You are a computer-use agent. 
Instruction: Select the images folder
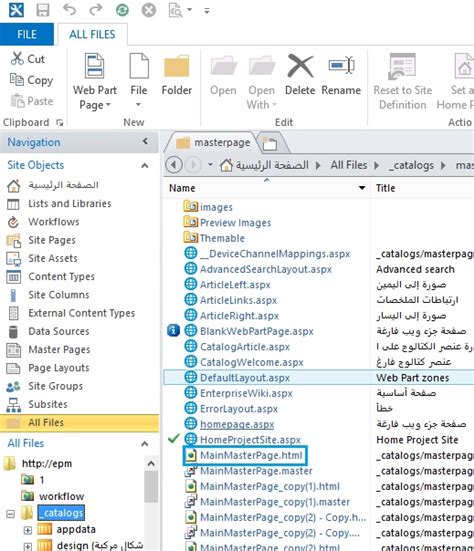216,207
